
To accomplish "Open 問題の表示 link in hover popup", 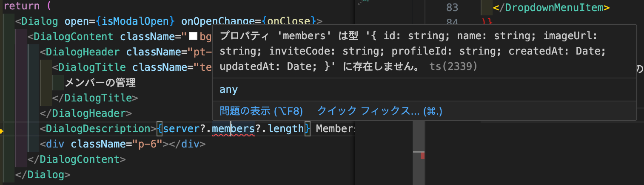I will click(x=261, y=111).
